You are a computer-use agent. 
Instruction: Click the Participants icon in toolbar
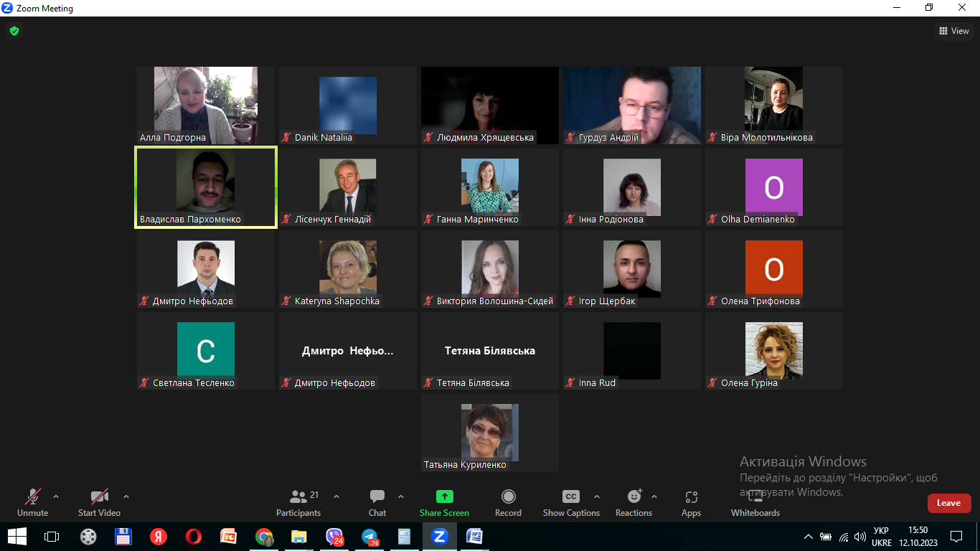pos(298,497)
